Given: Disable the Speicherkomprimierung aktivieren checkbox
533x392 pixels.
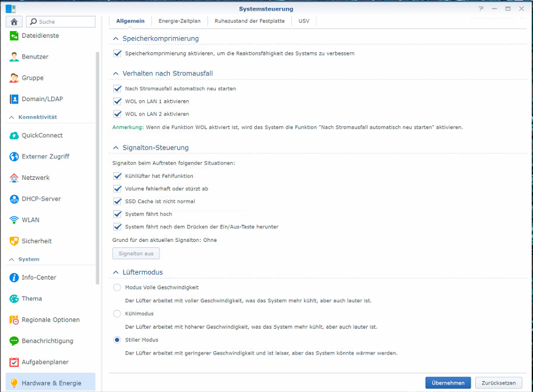Looking at the screenshot, I should (x=117, y=53).
